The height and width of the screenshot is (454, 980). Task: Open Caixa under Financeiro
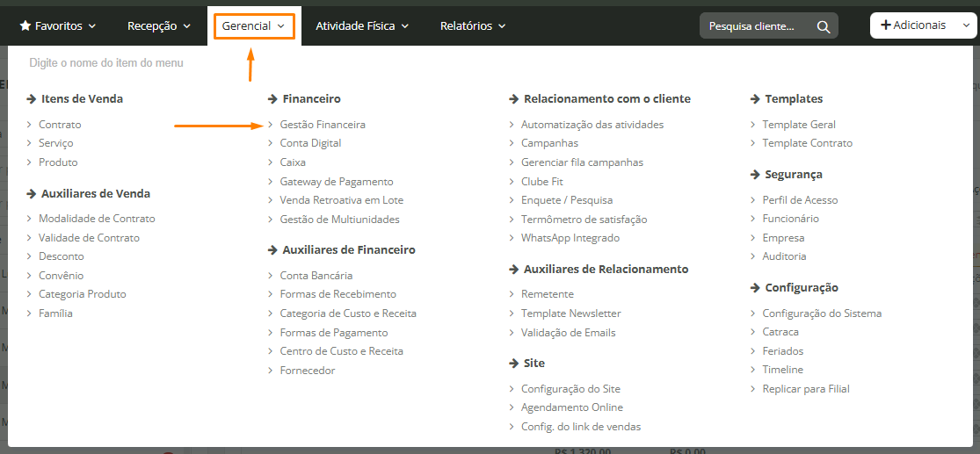pyautogui.click(x=294, y=162)
